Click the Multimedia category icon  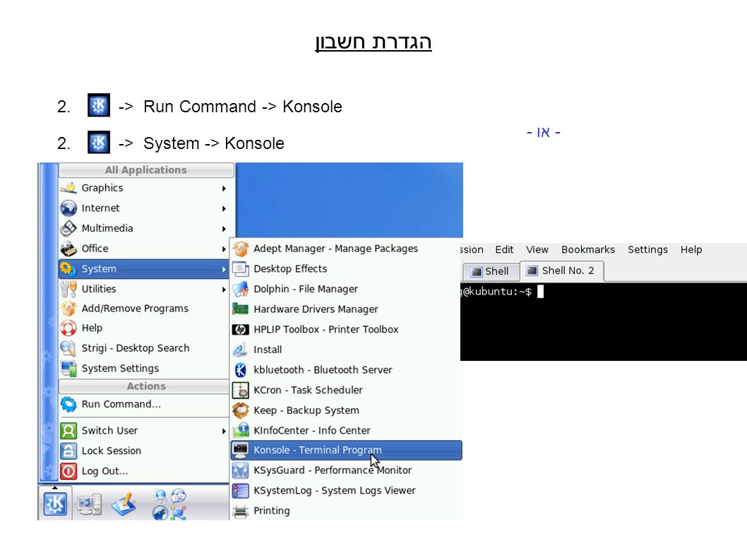click(x=68, y=228)
